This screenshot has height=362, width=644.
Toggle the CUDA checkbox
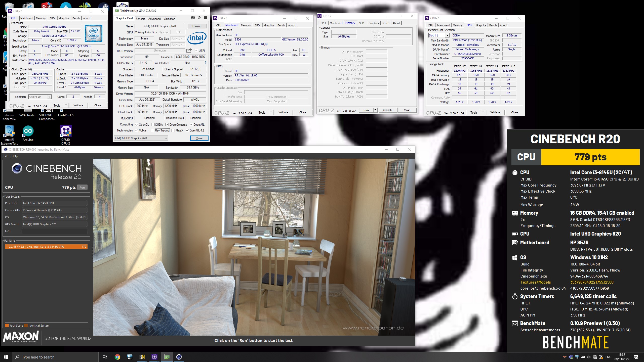click(x=153, y=125)
